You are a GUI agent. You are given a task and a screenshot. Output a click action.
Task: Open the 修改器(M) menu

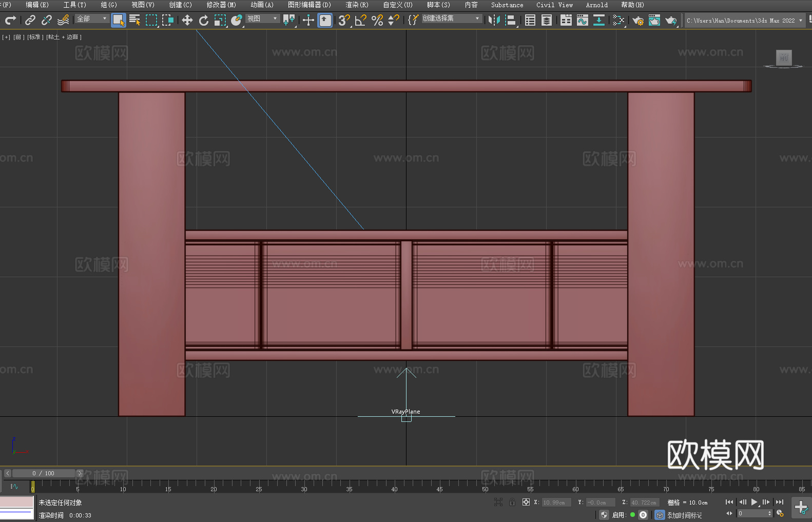click(x=221, y=5)
